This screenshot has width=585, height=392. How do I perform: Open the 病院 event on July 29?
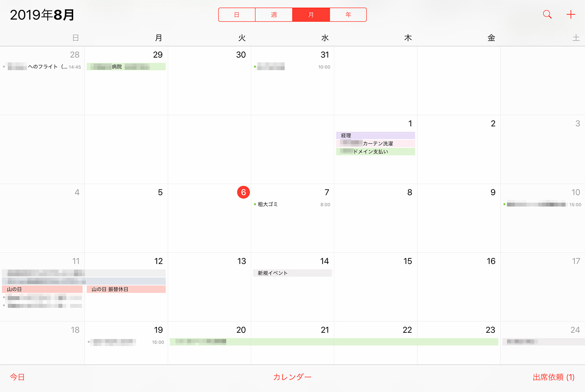tap(126, 67)
